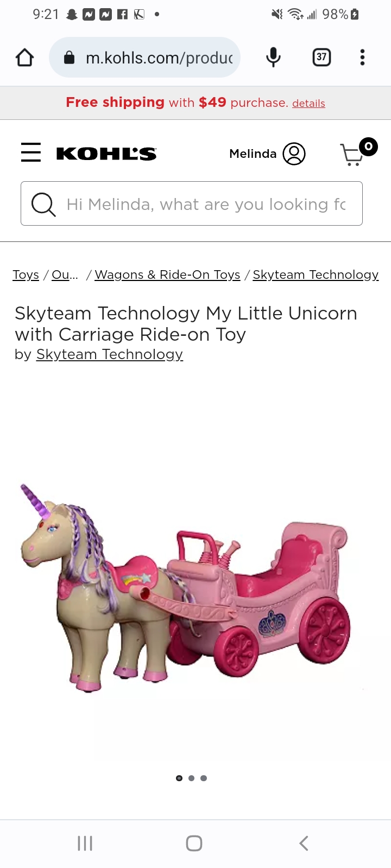
Task: Select the third image carousel dot
Action: 204,778
